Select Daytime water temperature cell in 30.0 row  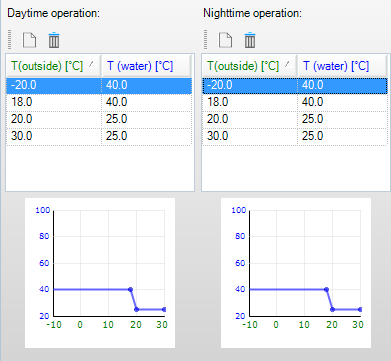point(147,136)
